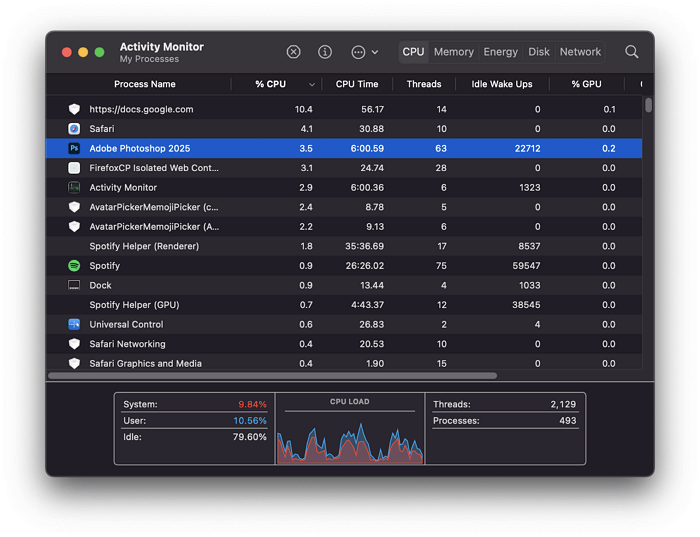Image resolution: width=700 pixels, height=537 pixels.
Task: Select the Safari Networking process name
Action: 127,344
